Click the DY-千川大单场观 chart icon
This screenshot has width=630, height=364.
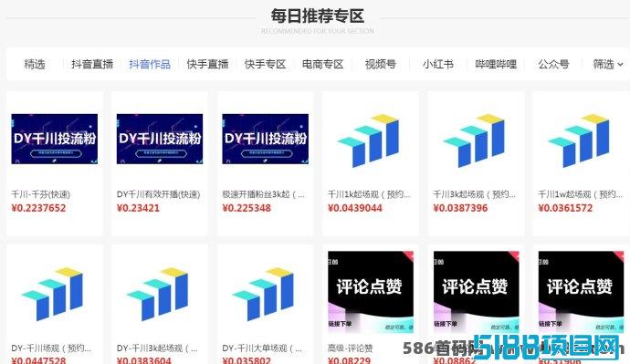263,294
